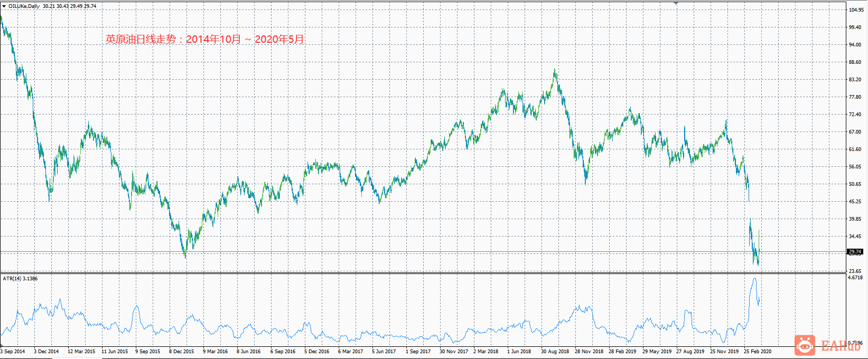Click the 2 Mar 2018 date label
The width and height of the screenshot is (868, 359).
(486, 351)
